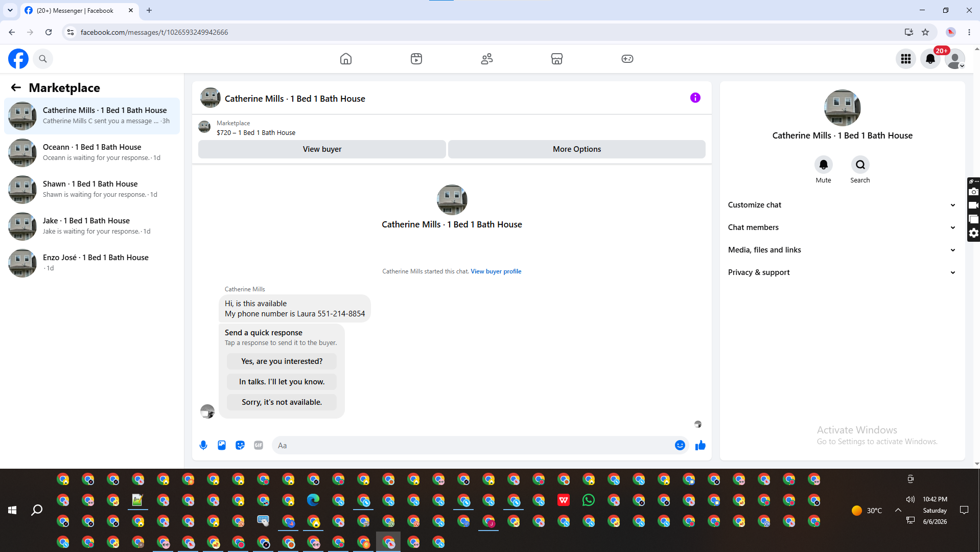
Task: Show hidden system tray icons
Action: click(898, 510)
